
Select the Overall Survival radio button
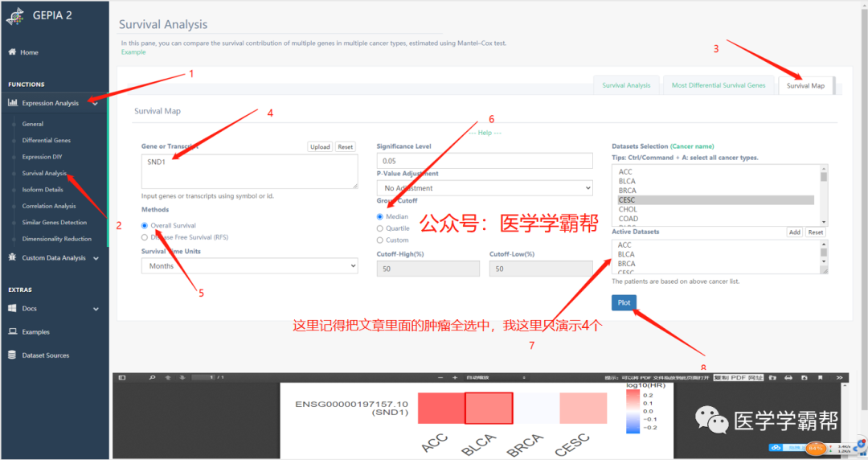[145, 225]
